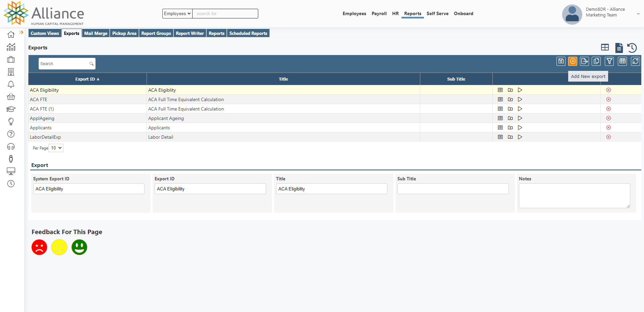644x312 pixels.
Task: Open the shopping basket sidebar icon
Action: click(11, 97)
